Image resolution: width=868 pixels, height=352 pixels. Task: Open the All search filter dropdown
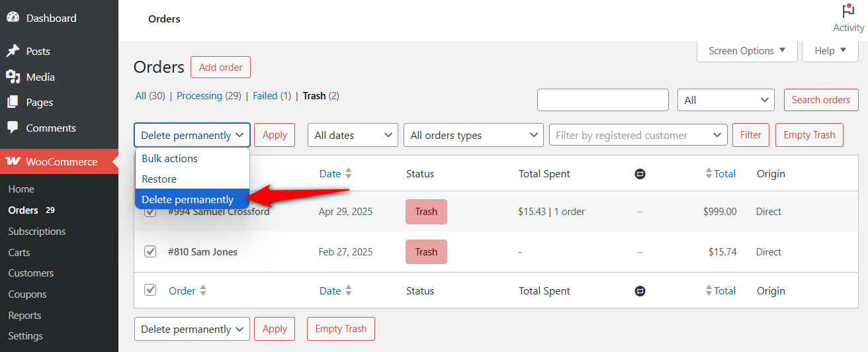point(726,100)
